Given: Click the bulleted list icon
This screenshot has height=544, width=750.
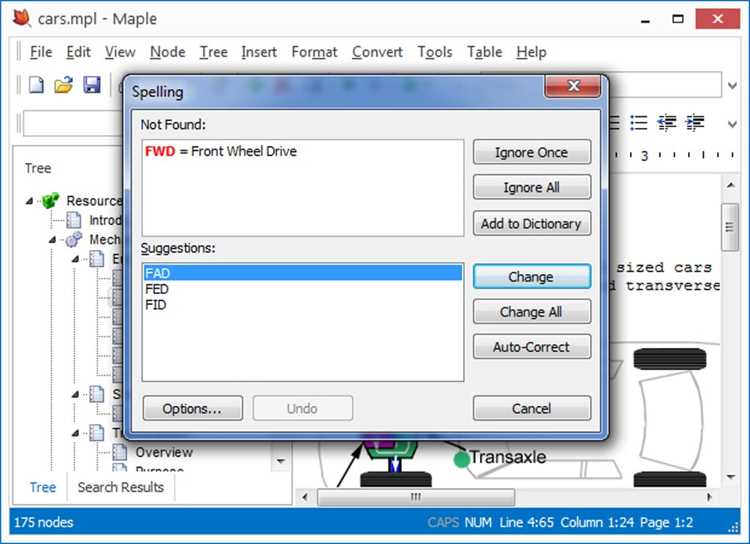Looking at the screenshot, I should (639, 123).
